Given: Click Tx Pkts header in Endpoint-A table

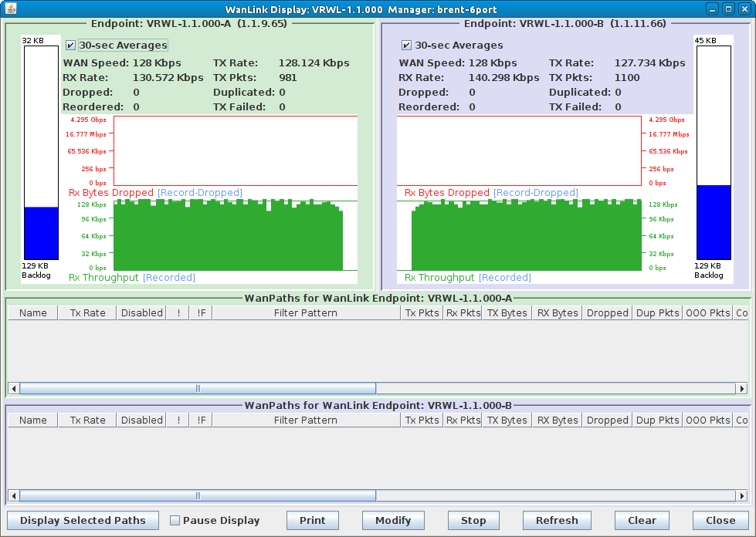Looking at the screenshot, I should [x=422, y=313].
